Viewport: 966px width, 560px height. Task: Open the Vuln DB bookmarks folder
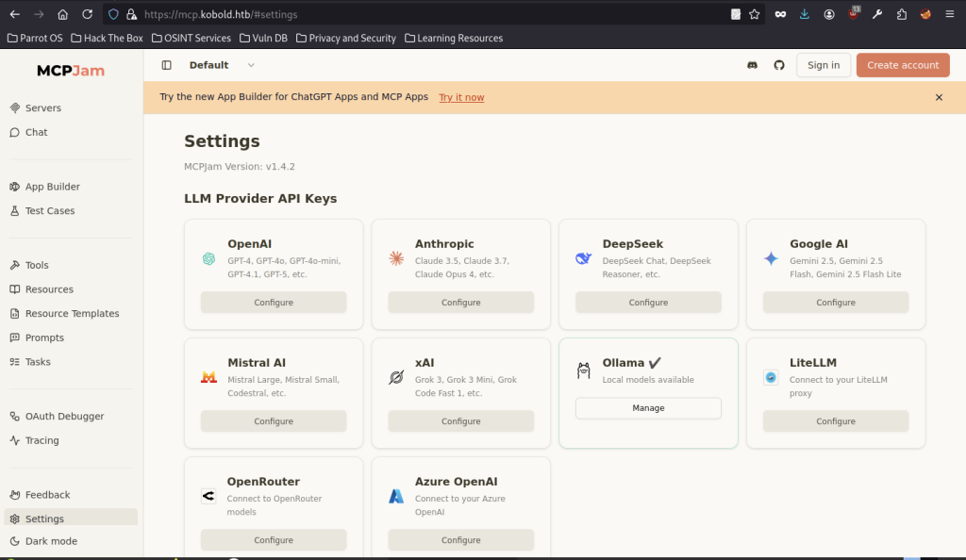point(264,38)
